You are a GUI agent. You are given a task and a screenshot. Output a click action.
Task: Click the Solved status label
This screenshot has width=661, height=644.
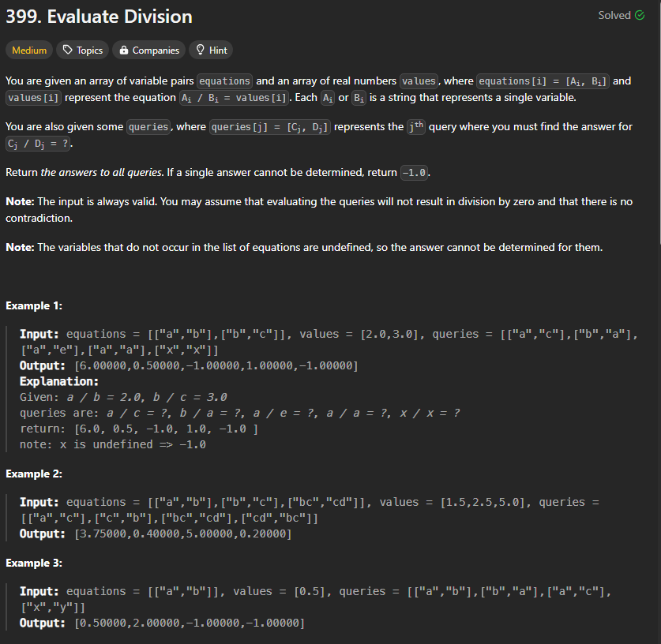click(x=614, y=16)
